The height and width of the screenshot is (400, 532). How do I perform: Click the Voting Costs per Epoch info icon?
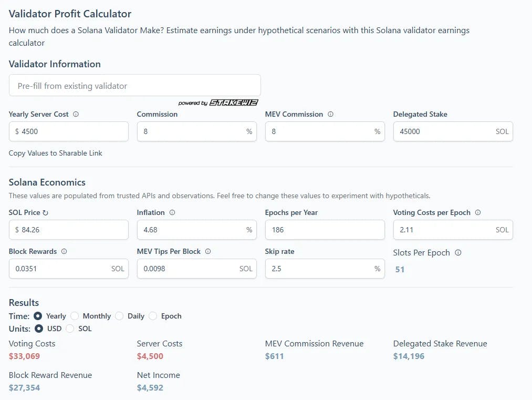[477, 212]
